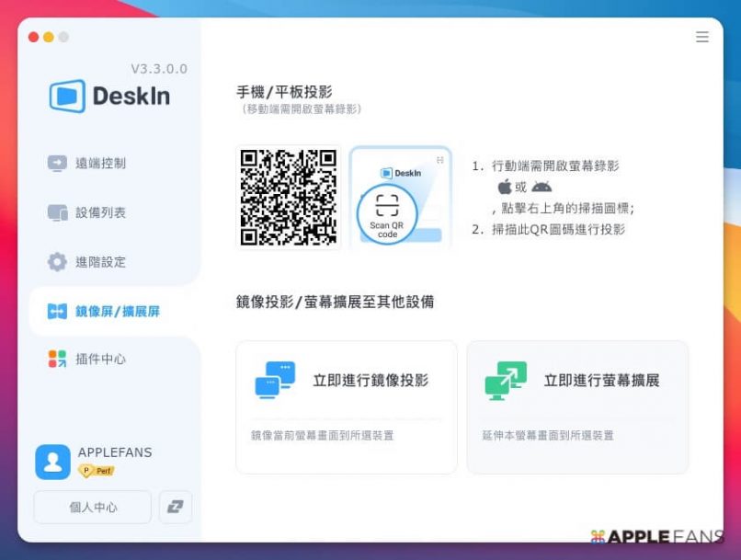Click the DeskIn logo icon

67,97
